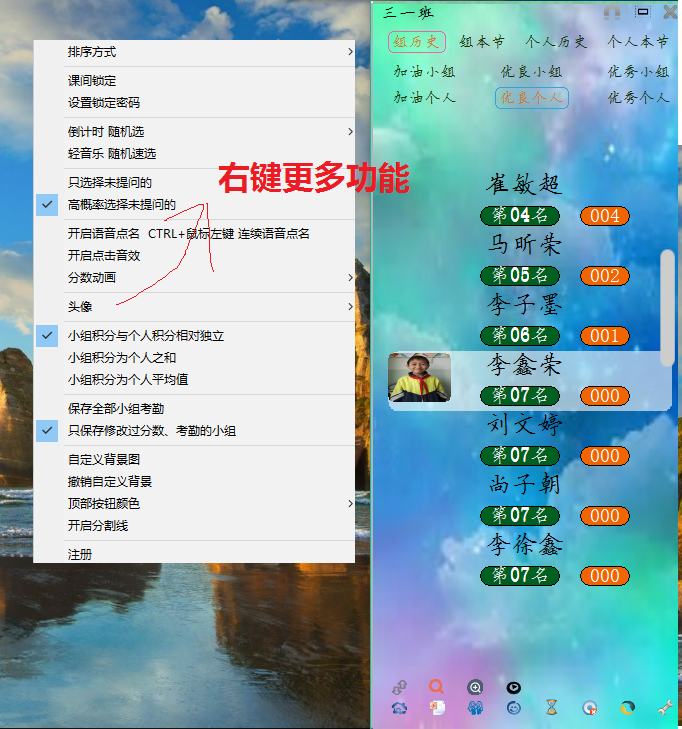Select 小组积分为个人平均值 option
Viewport: 682px width, 729px height.
tap(195, 380)
